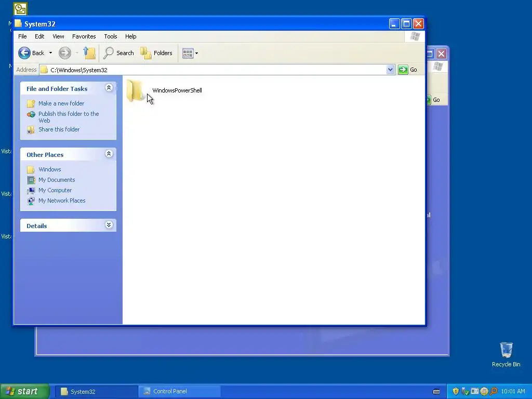Click the taskbar clock showing 10:01 AM
The image size is (532, 399).
[513, 392]
